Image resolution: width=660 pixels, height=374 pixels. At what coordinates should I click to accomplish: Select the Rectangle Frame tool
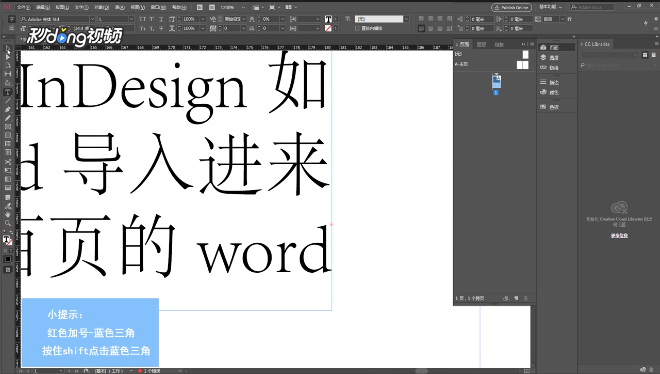point(8,127)
